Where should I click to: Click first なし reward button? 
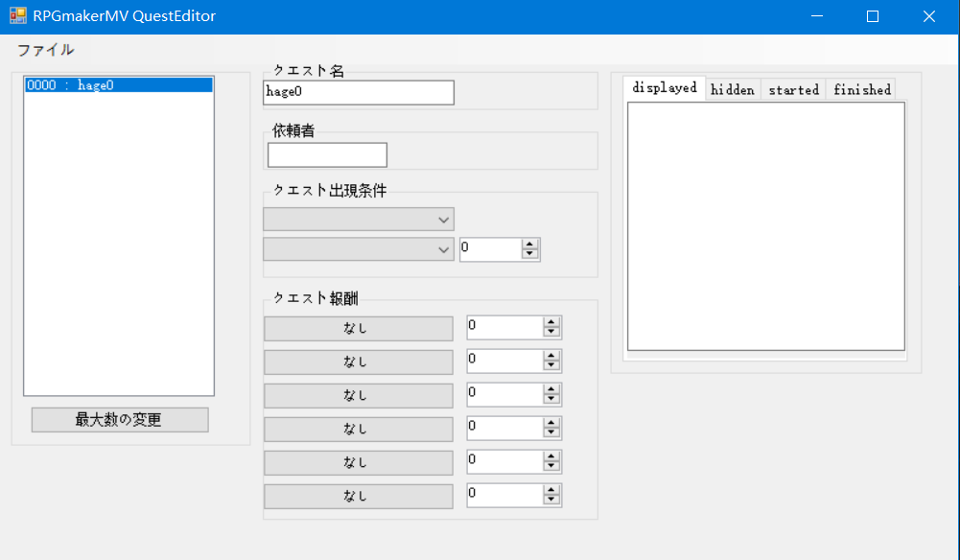(359, 329)
